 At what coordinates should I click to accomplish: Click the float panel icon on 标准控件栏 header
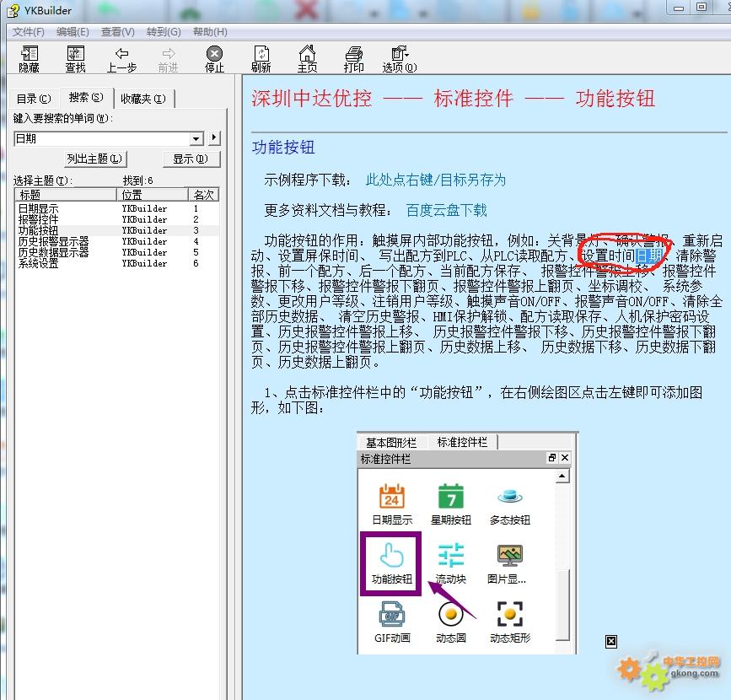click(x=552, y=458)
